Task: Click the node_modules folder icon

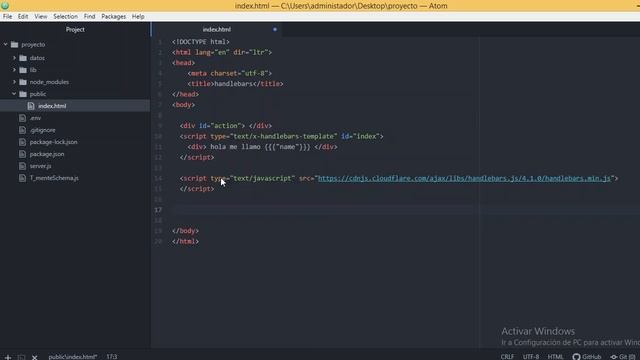Action: pos(23,82)
